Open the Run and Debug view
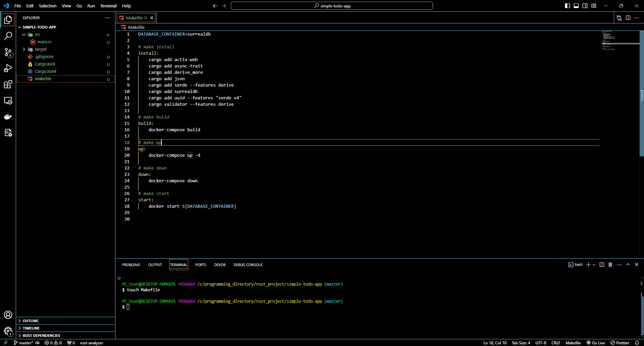The height and width of the screenshot is (346, 644). (8, 68)
